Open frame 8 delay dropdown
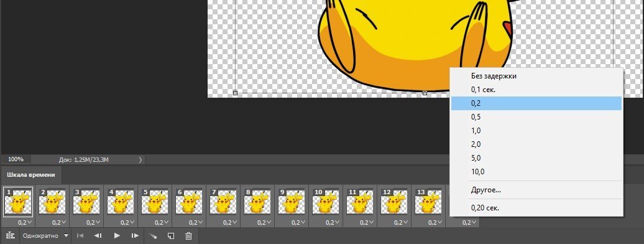644x244 pixels. [265, 223]
